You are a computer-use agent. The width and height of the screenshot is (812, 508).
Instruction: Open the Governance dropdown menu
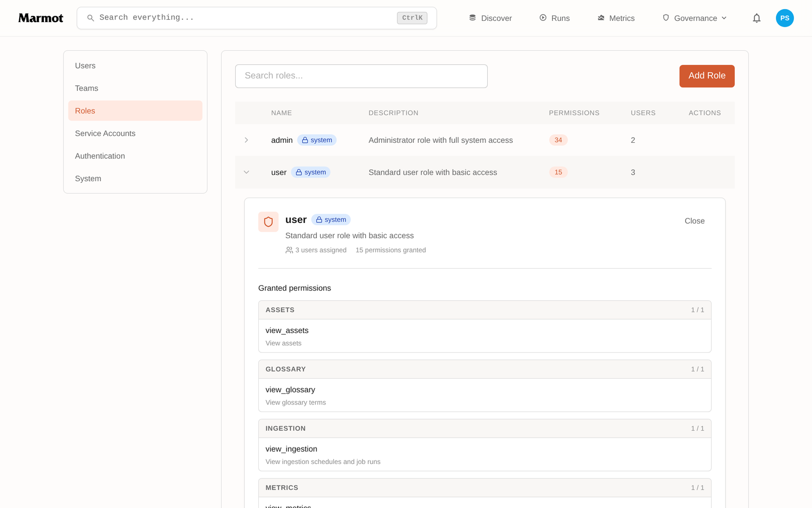(x=695, y=18)
